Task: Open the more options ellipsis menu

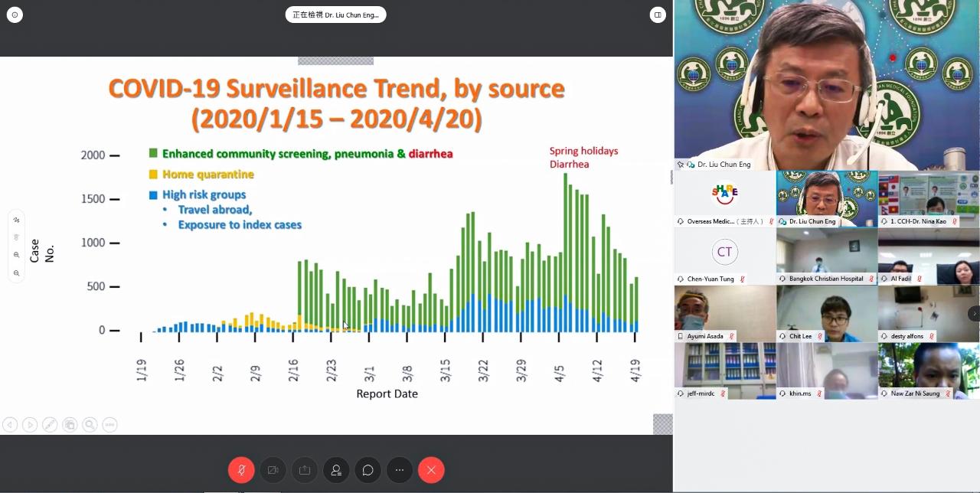Action: coord(400,470)
